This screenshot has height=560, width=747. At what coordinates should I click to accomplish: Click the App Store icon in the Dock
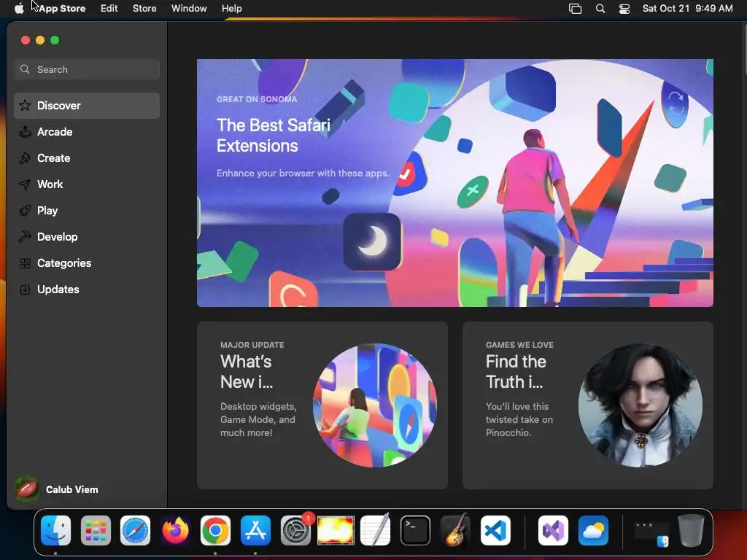tap(255, 531)
